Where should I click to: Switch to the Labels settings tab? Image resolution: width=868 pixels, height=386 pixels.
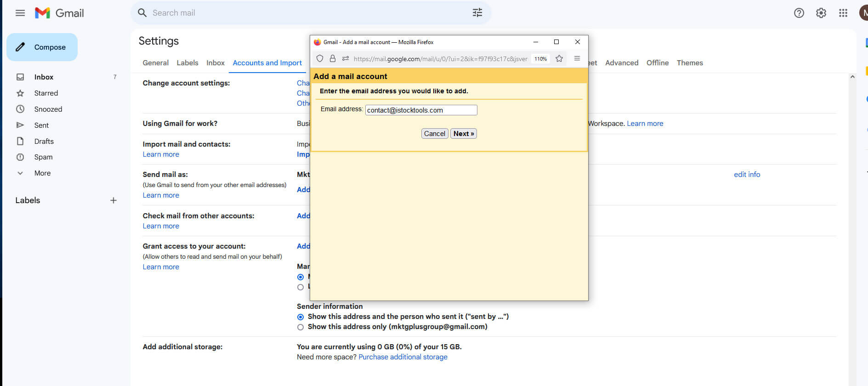click(x=187, y=62)
